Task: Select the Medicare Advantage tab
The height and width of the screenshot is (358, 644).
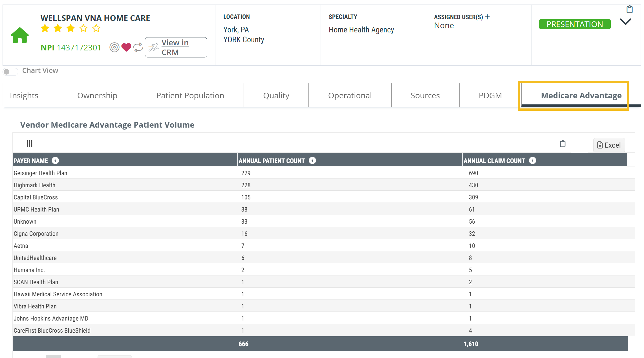Action: (581, 95)
